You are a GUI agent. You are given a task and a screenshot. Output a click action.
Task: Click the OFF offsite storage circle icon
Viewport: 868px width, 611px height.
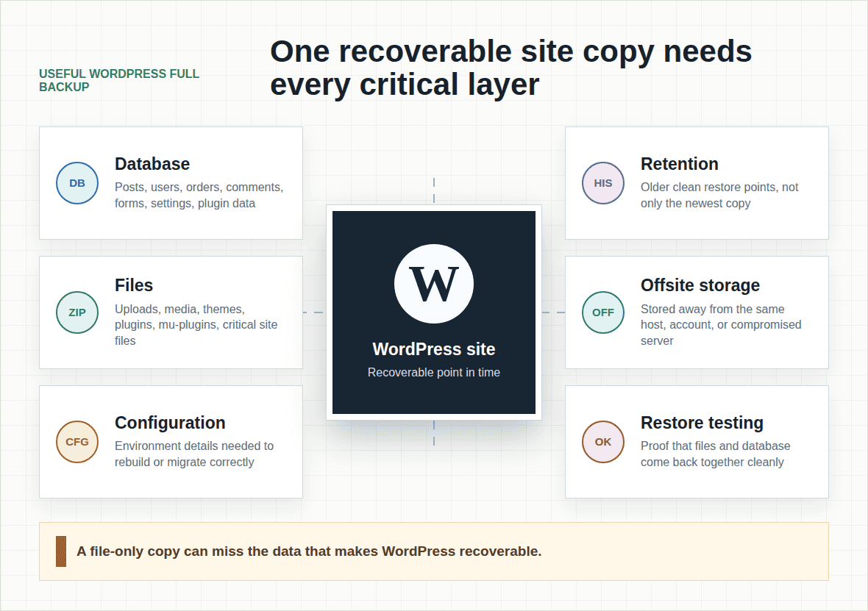[603, 312]
